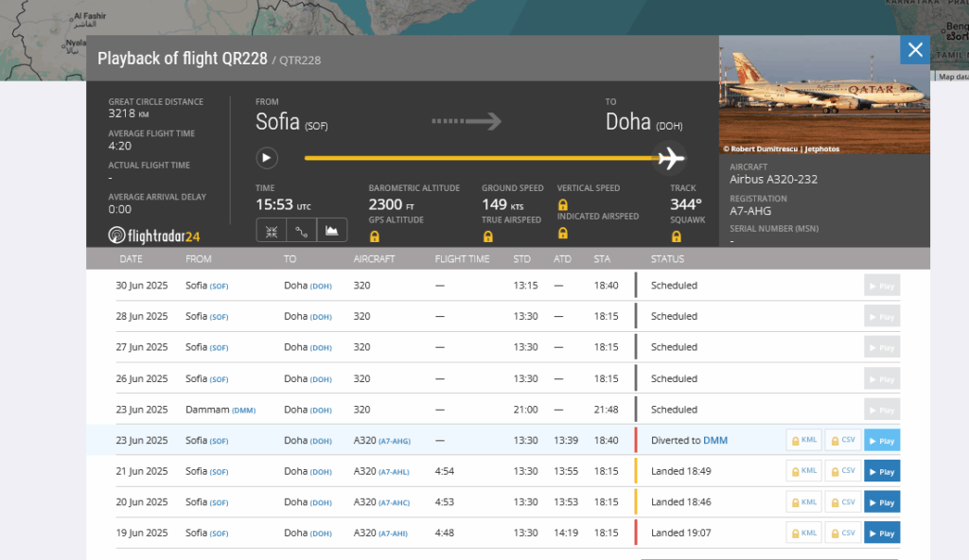
Task: Open SOF airport link in 30 Jun row
Action: click(219, 287)
